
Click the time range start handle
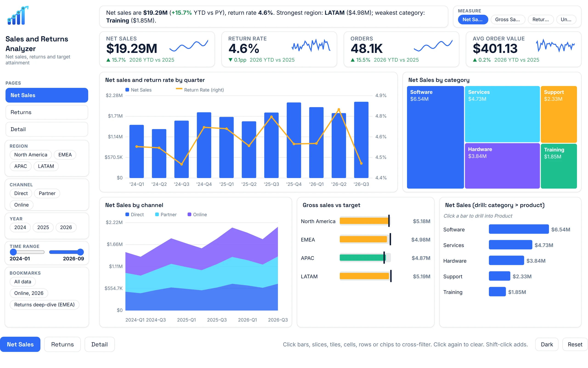click(x=13, y=252)
